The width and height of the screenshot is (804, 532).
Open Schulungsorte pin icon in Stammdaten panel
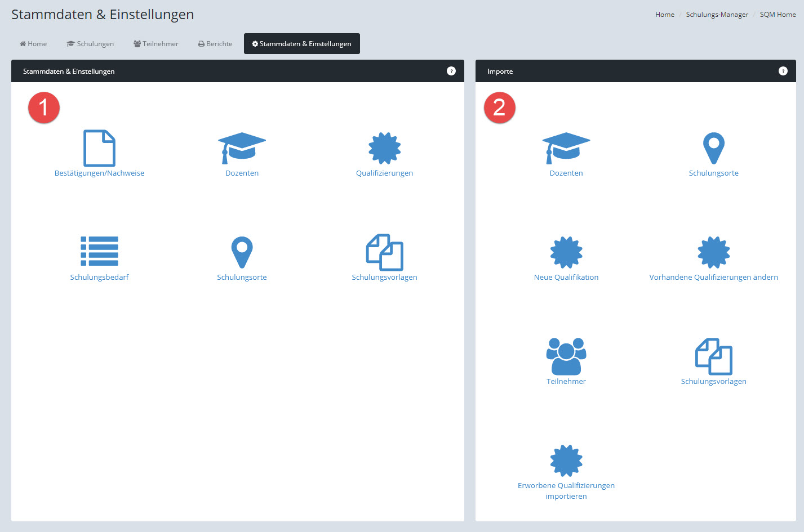[x=242, y=252]
